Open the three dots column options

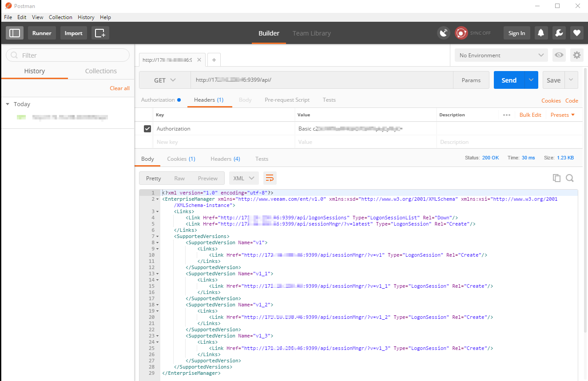507,115
